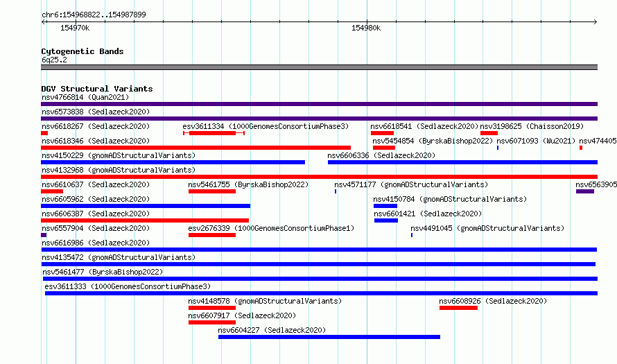The width and height of the screenshot is (617, 364).
Task: Open nsv6610637 (Sedlazeck2020) variant label
Action: point(96,184)
